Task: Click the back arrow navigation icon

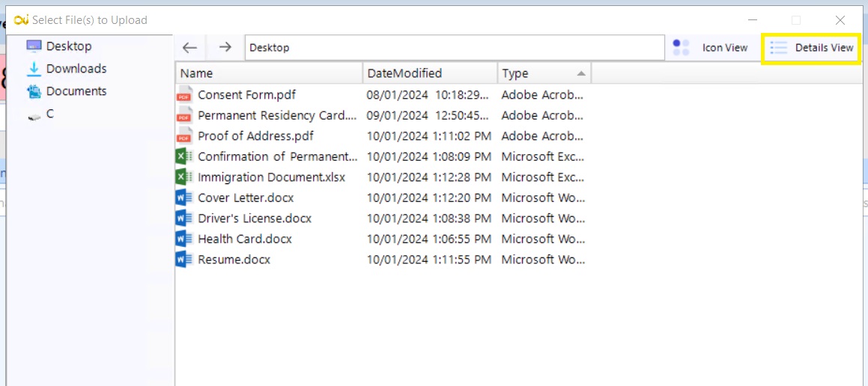Action: point(190,47)
